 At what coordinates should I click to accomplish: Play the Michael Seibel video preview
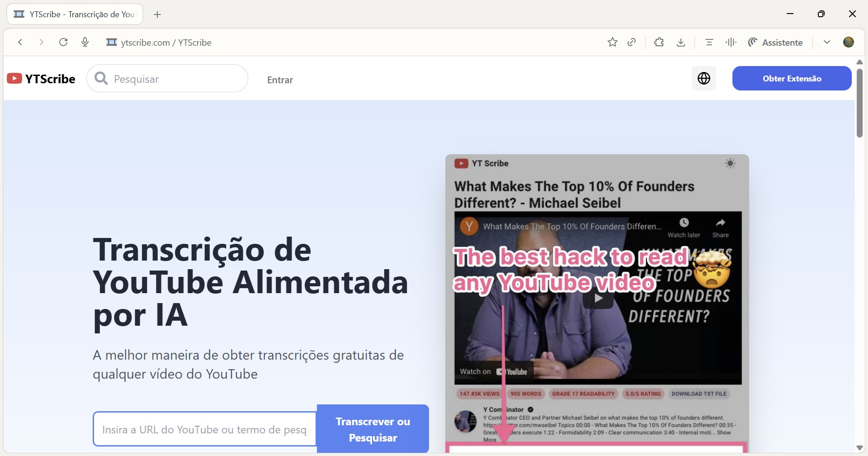click(598, 298)
